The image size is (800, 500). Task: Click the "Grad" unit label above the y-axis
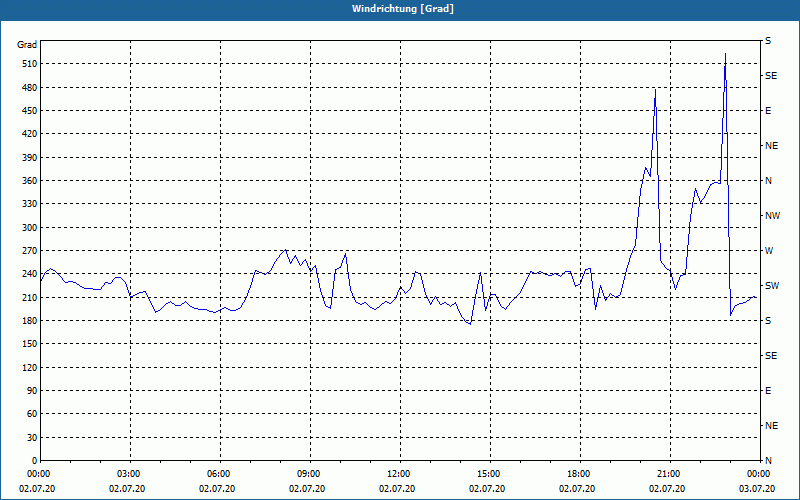point(27,45)
